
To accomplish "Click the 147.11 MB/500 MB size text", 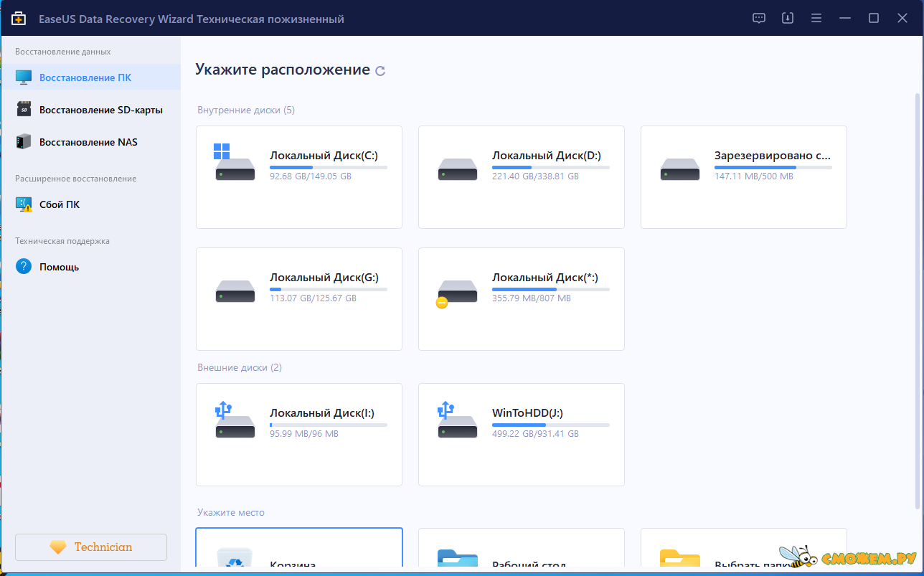I will tap(754, 176).
